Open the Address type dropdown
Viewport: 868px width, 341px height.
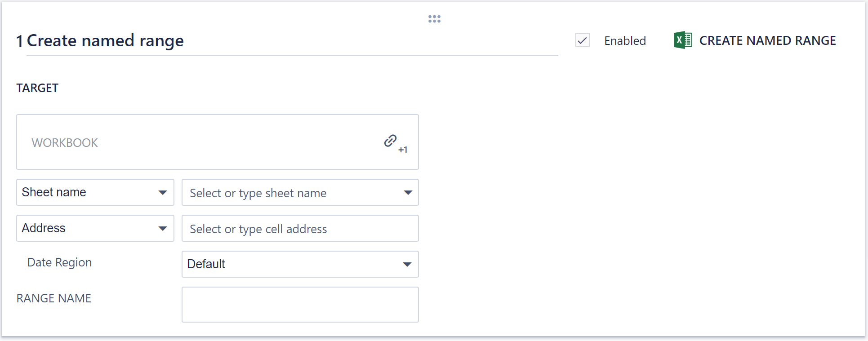(95, 228)
